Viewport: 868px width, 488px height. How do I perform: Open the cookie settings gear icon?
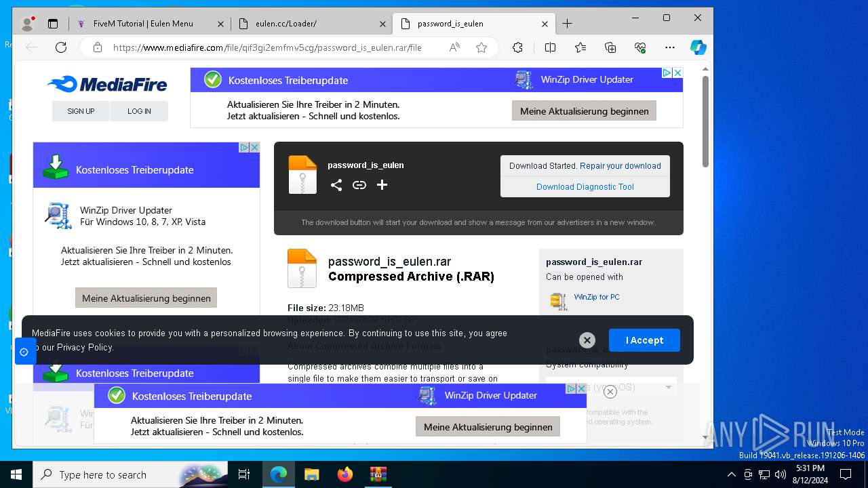[x=24, y=352]
